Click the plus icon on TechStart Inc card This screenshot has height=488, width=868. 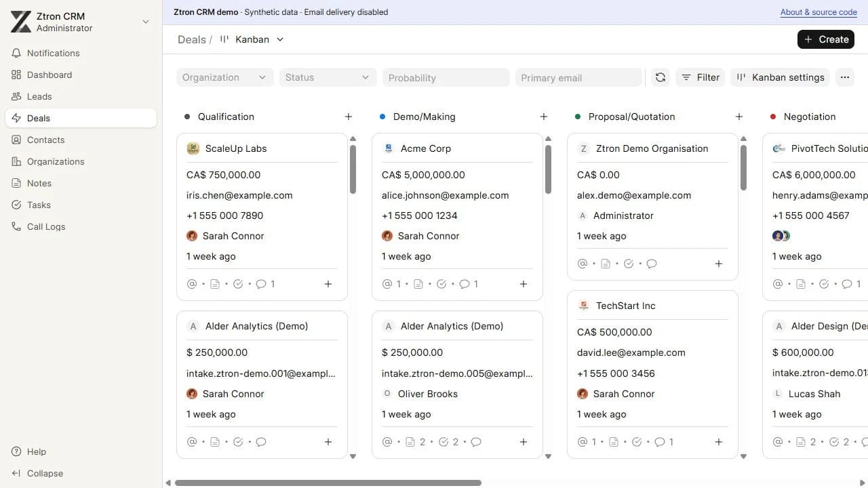[719, 442]
